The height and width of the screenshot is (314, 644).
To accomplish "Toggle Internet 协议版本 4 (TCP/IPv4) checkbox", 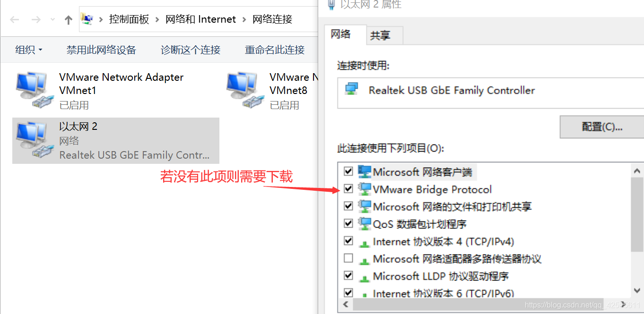I will (x=348, y=241).
